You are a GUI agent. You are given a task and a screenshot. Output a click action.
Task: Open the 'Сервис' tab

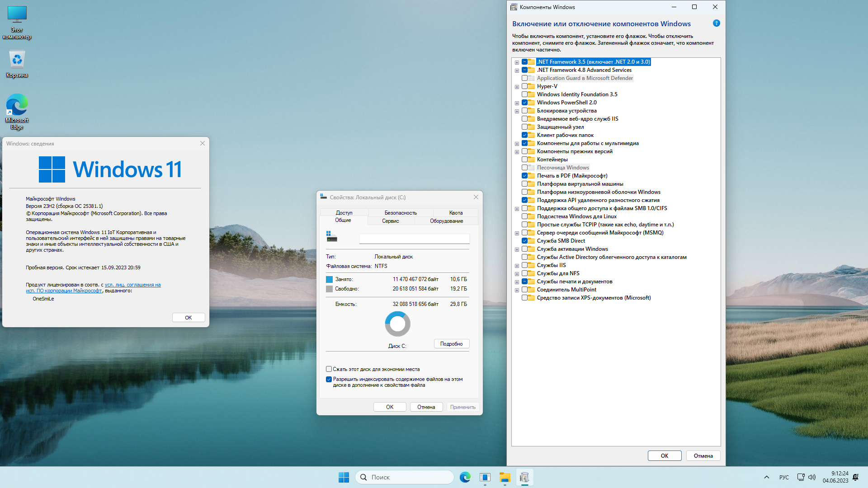tap(390, 221)
